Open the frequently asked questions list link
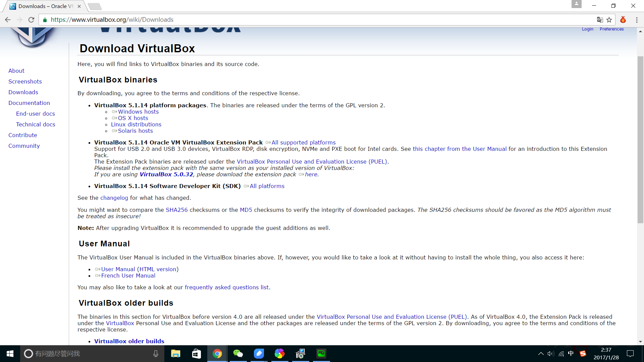Image resolution: width=644 pixels, height=362 pixels. 227,287
